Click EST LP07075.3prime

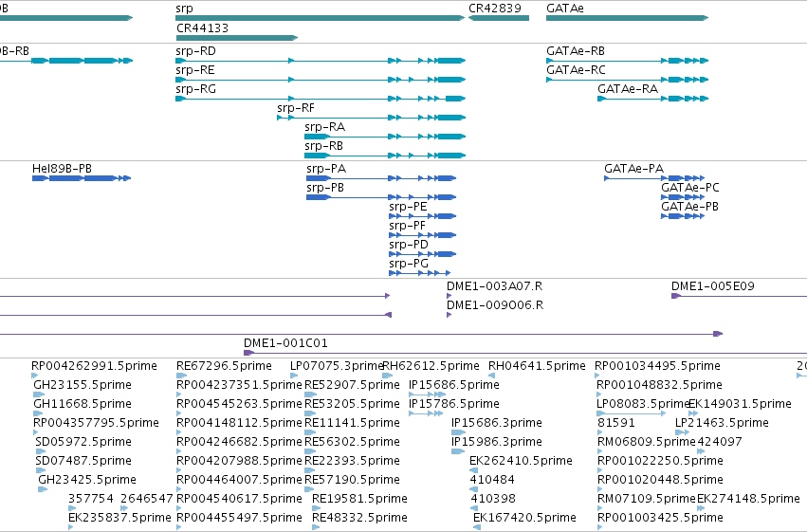point(294,376)
